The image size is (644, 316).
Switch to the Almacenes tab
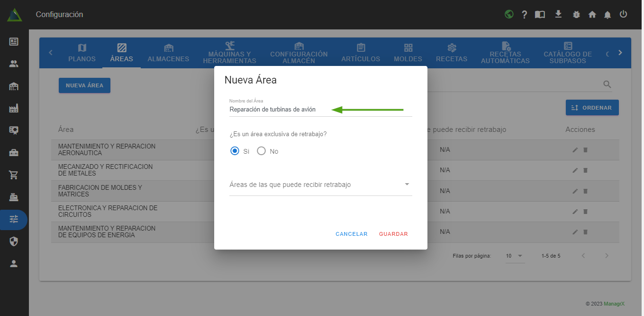(168, 53)
